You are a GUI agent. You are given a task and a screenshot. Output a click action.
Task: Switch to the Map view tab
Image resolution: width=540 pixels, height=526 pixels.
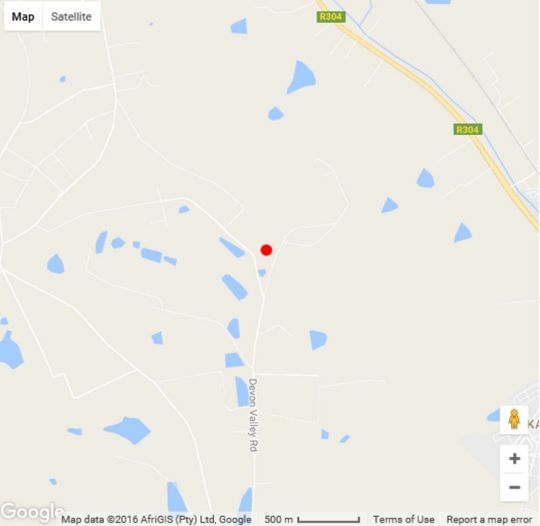click(23, 17)
